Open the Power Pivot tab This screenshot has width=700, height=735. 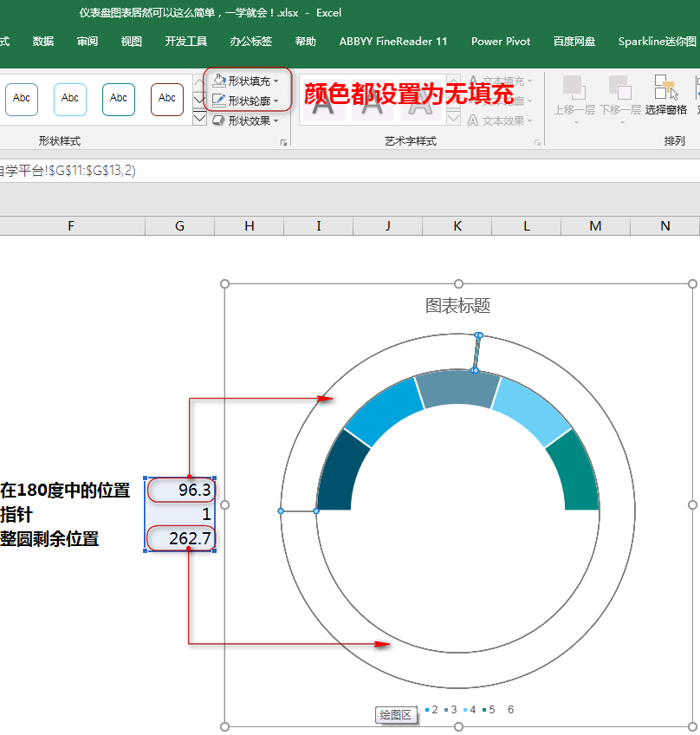pyautogui.click(x=501, y=42)
